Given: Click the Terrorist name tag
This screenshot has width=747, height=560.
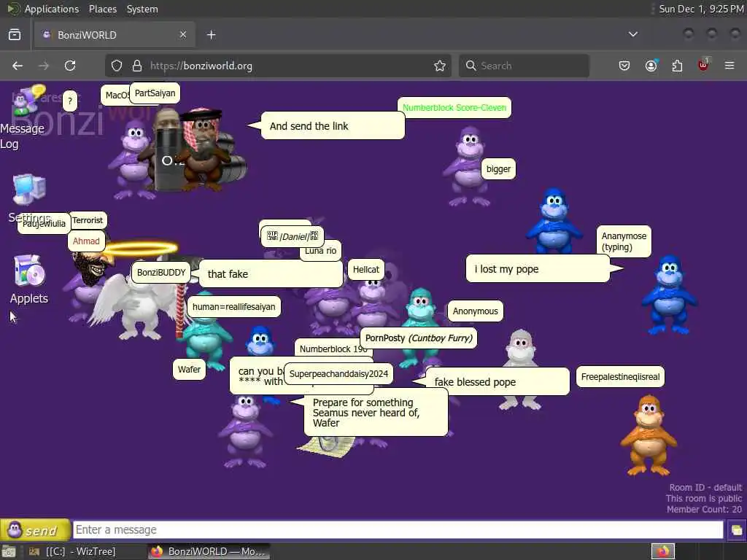Looking at the screenshot, I should (x=88, y=220).
